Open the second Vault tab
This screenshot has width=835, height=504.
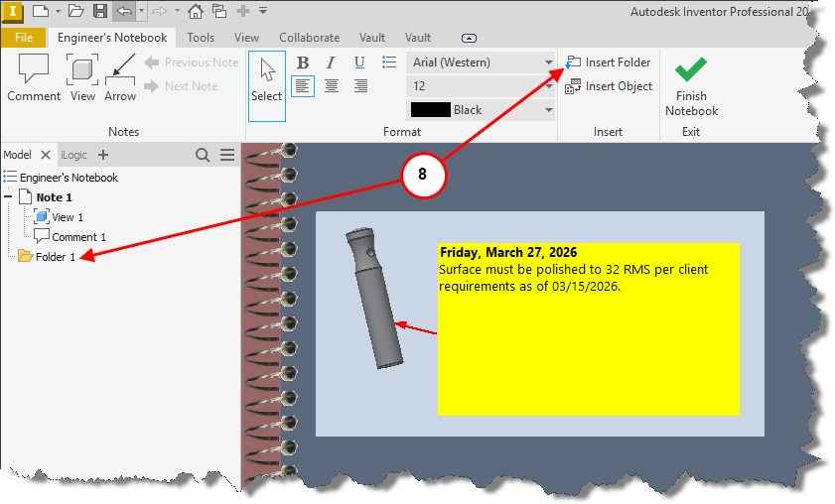tap(417, 38)
